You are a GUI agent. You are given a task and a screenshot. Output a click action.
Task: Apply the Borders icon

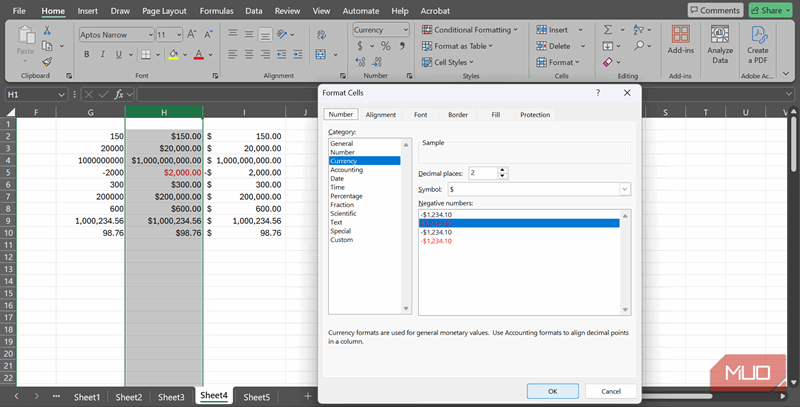point(146,54)
